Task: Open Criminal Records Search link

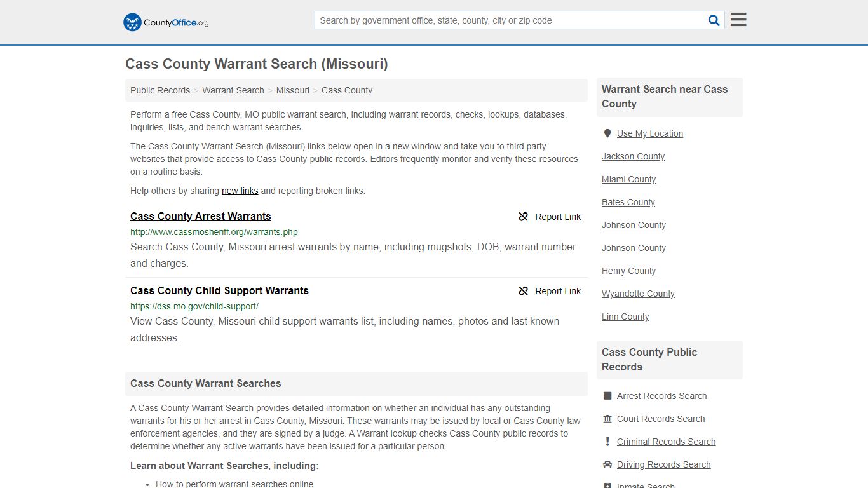Action: tap(667, 442)
